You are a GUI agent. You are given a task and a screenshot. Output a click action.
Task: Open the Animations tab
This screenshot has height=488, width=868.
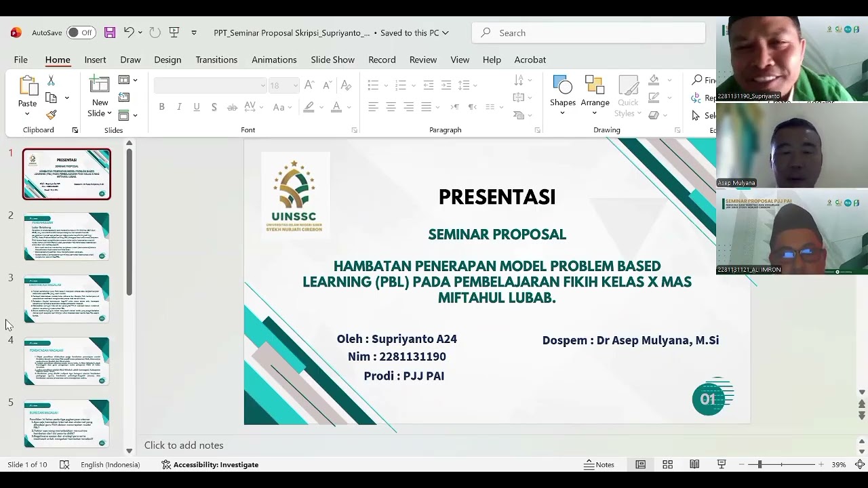pyautogui.click(x=274, y=60)
